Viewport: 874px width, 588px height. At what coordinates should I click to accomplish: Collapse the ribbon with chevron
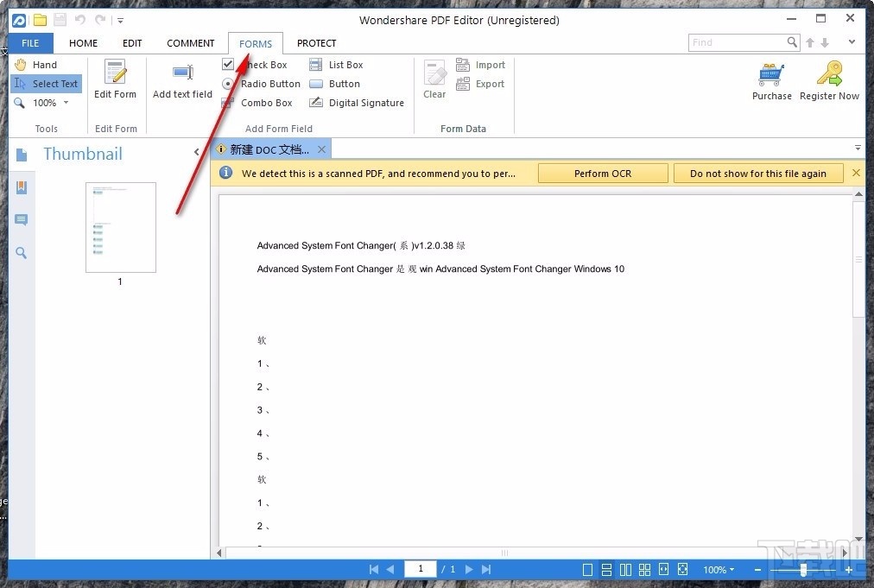(852, 41)
